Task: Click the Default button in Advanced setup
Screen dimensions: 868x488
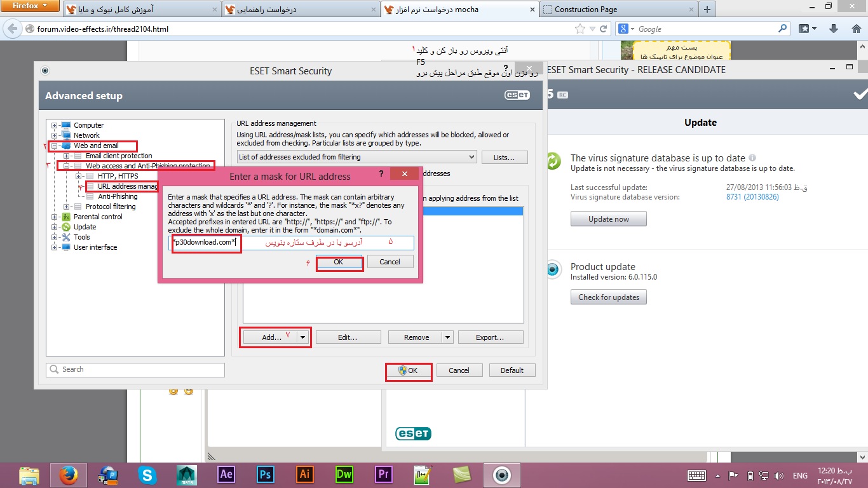Action: pyautogui.click(x=512, y=370)
